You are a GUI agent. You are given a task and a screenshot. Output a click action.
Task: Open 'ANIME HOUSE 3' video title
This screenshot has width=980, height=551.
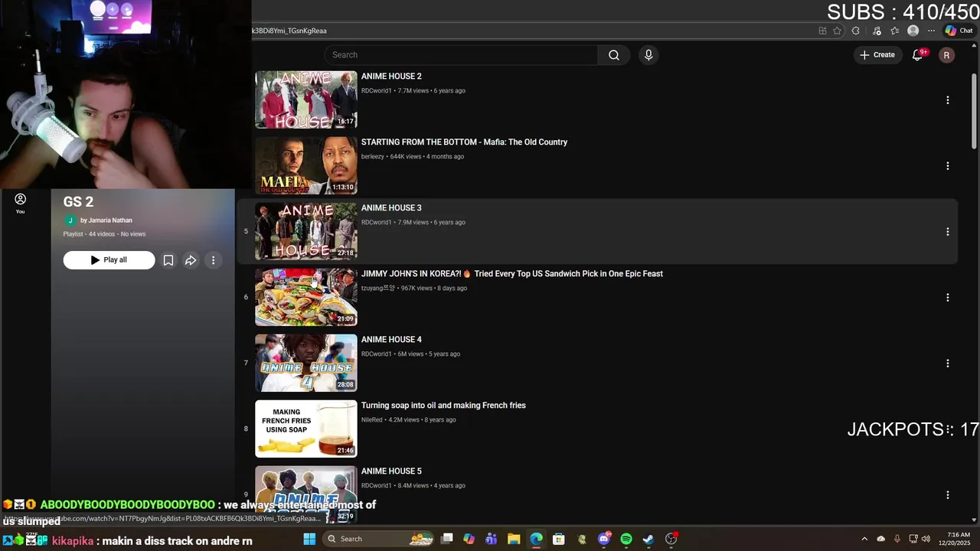tap(391, 208)
